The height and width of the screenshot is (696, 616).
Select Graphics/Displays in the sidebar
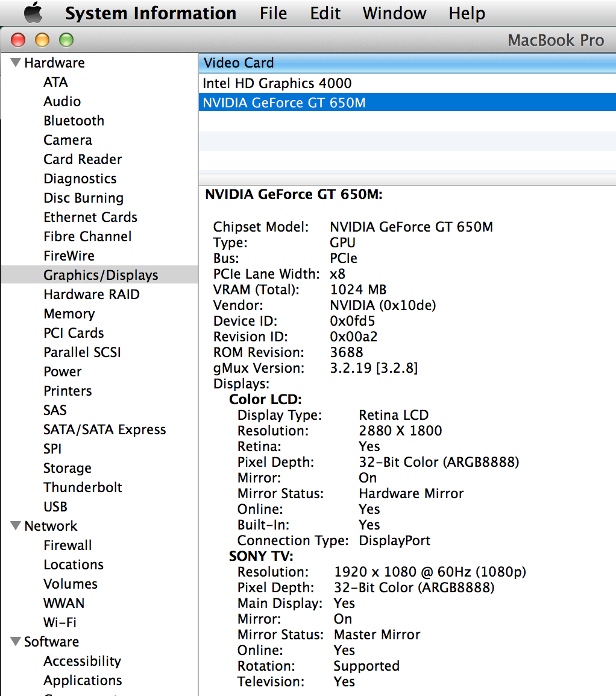pyautogui.click(x=101, y=275)
